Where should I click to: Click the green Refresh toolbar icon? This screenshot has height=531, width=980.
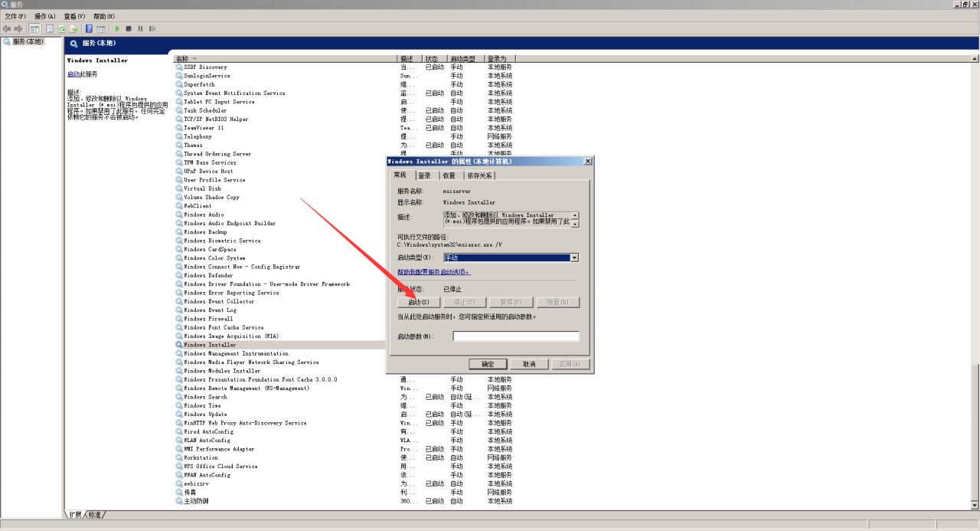62,28
